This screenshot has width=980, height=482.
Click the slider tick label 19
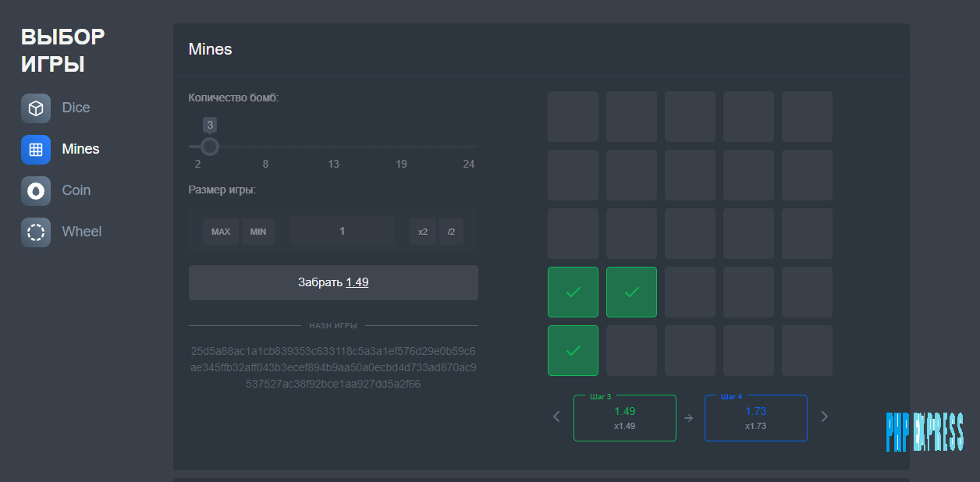pyautogui.click(x=401, y=164)
